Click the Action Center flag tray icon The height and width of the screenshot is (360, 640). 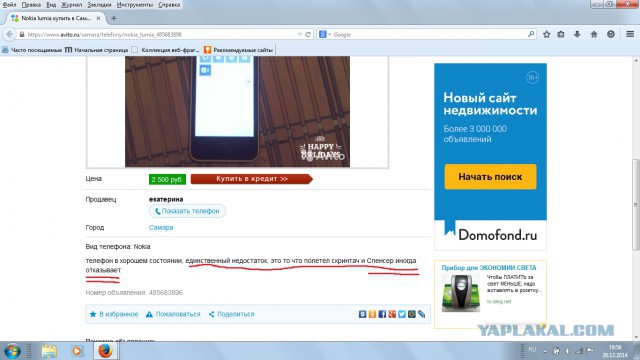pyautogui.click(x=590, y=351)
